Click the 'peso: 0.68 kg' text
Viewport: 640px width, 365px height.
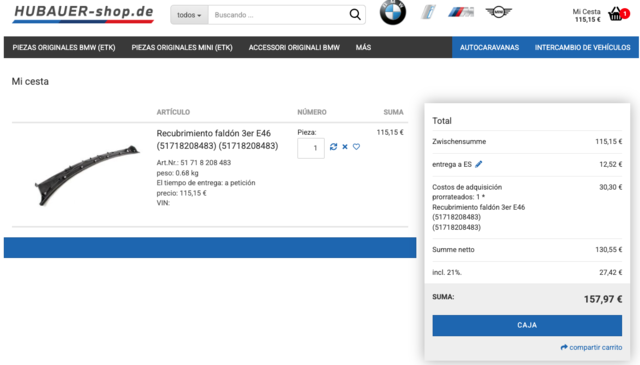[x=178, y=173]
